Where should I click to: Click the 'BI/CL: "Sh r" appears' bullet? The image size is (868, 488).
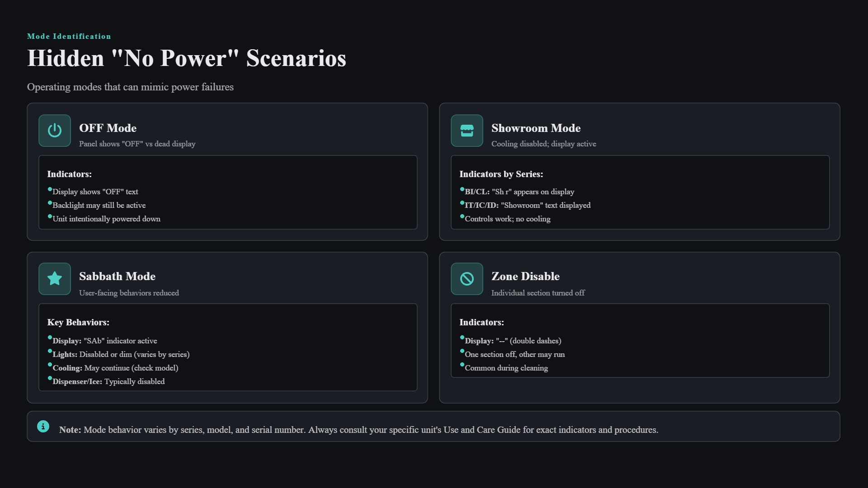(519, 192)
